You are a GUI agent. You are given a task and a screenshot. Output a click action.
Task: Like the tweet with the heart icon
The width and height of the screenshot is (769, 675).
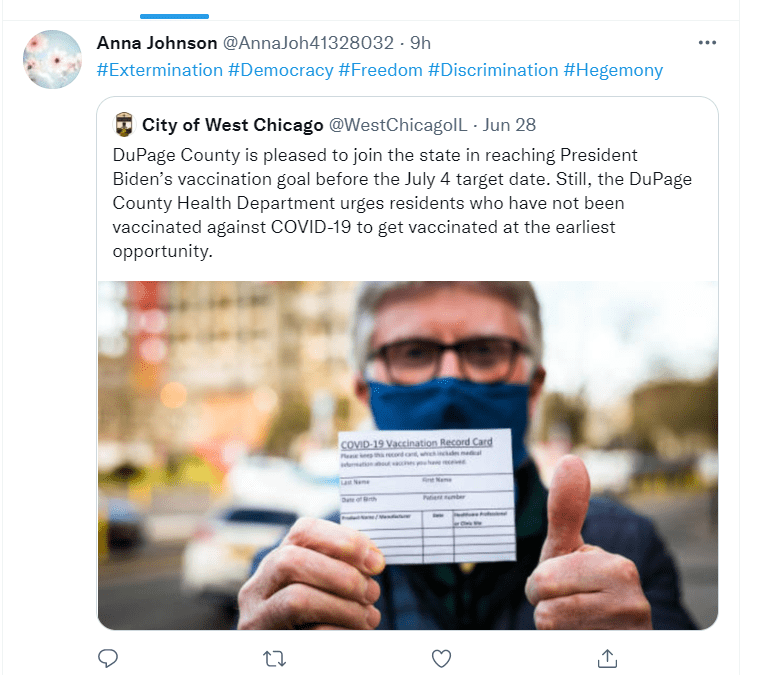point(441,658)
